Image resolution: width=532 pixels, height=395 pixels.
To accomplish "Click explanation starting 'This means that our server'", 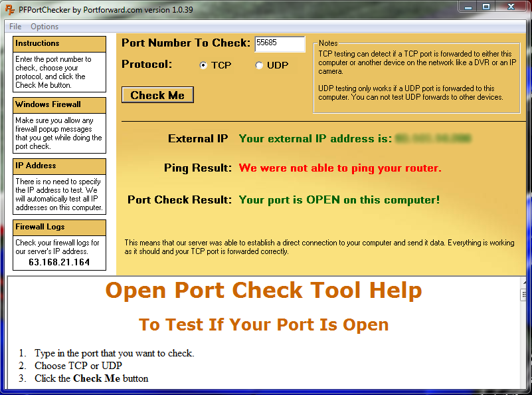I will pos(319,247).
